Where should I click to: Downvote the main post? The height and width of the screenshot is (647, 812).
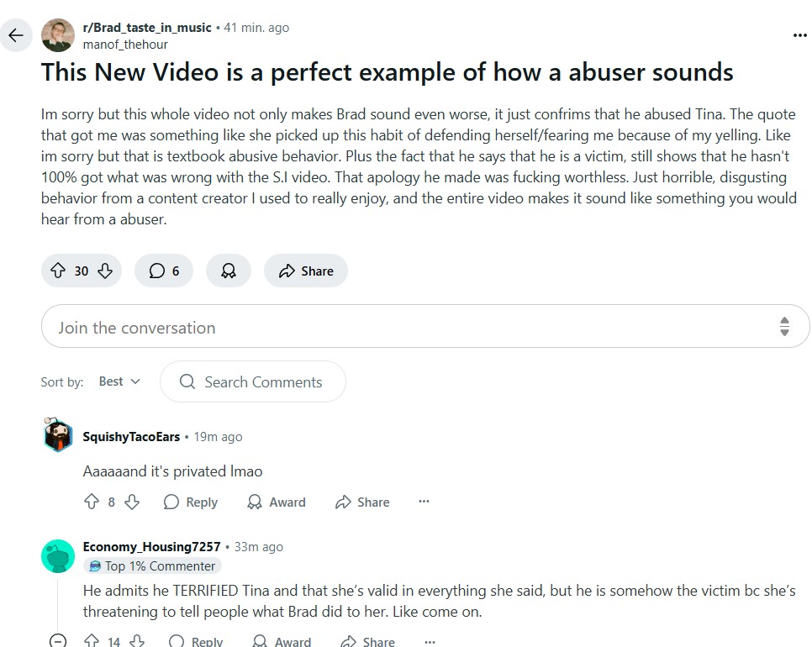pyautogui.click(x=105, y=271)
